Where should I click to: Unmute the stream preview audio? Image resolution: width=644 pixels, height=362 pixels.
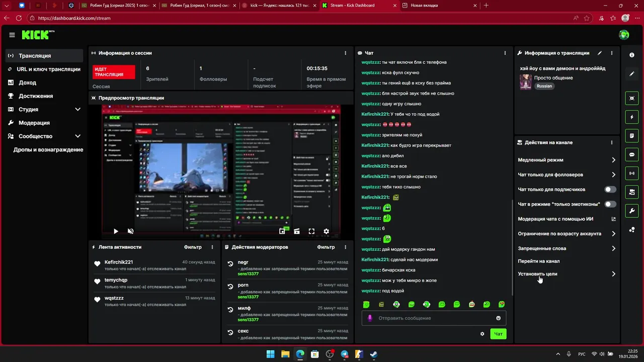coord(130,231)
